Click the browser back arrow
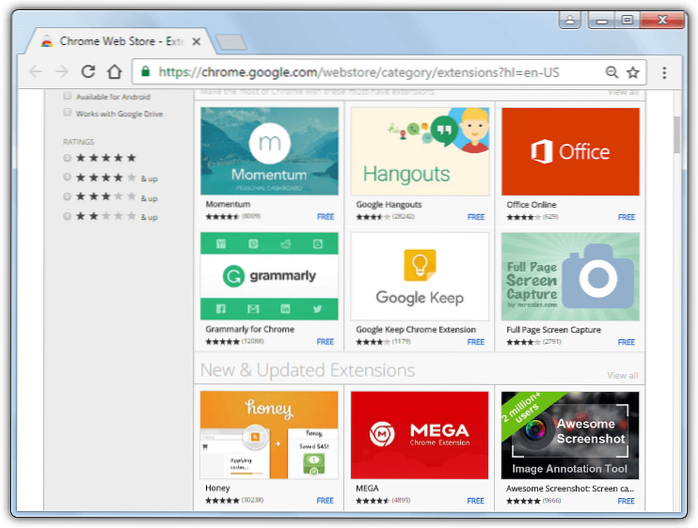The width and height of the screenshot is (698, 528). coord(36,72)
